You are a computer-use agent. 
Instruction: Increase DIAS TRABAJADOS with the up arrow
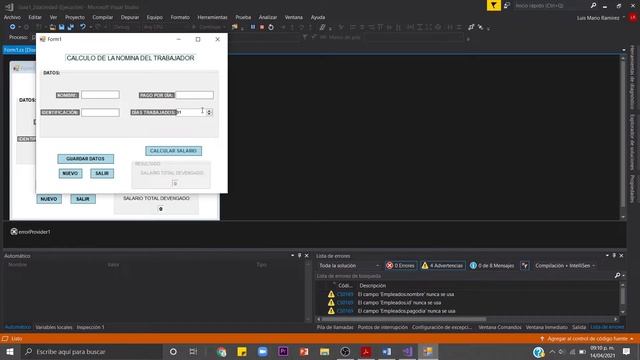click(209, 110)
